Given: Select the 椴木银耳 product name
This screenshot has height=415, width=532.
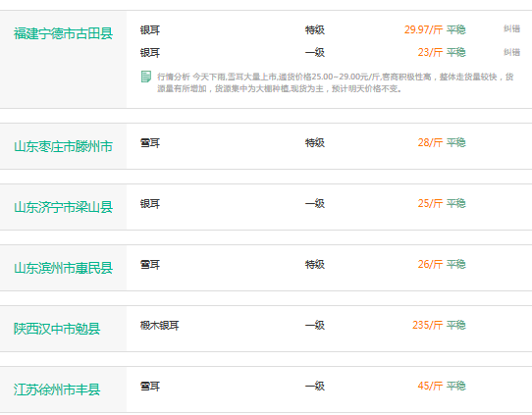Looking at the screenshot, I should pos(159,325).
